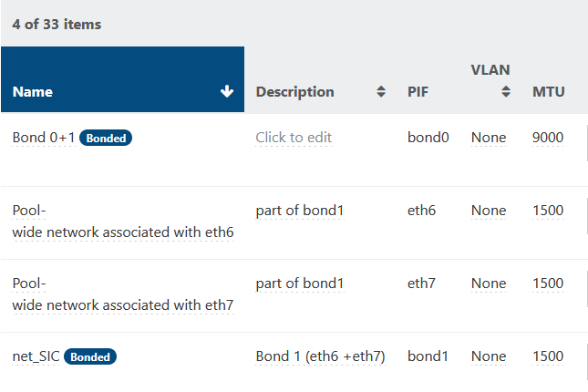Click the Bonded badge next to Bond 0+1
This screenshot has height=392, width=588.
tap(106, 139)
